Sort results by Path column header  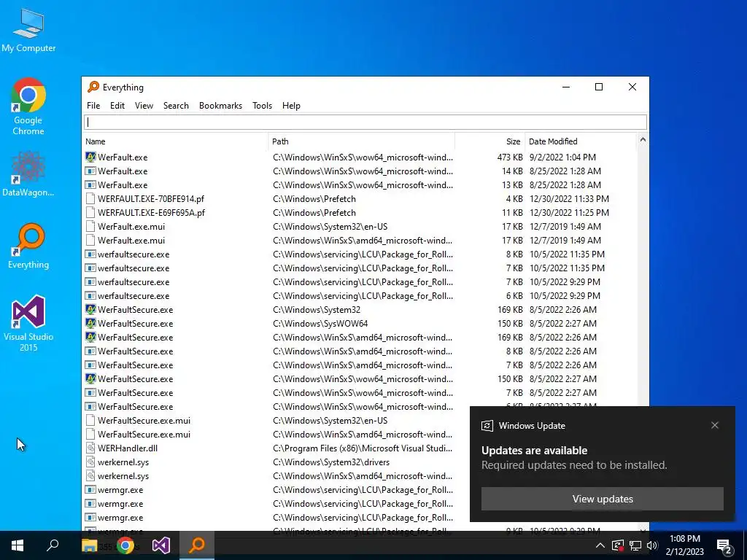tap(362, 141)
